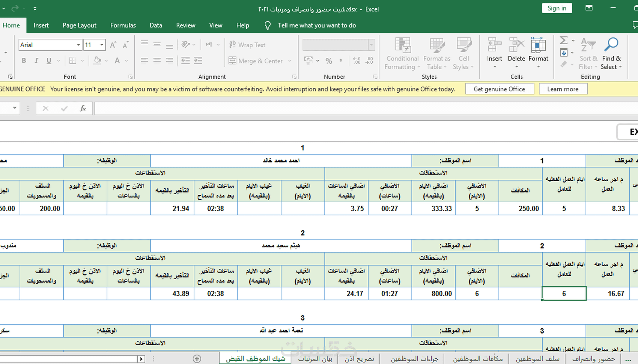Screen dimensions: 638x364
Task: Expand the Arial font name dropdown
Action: 78,45
